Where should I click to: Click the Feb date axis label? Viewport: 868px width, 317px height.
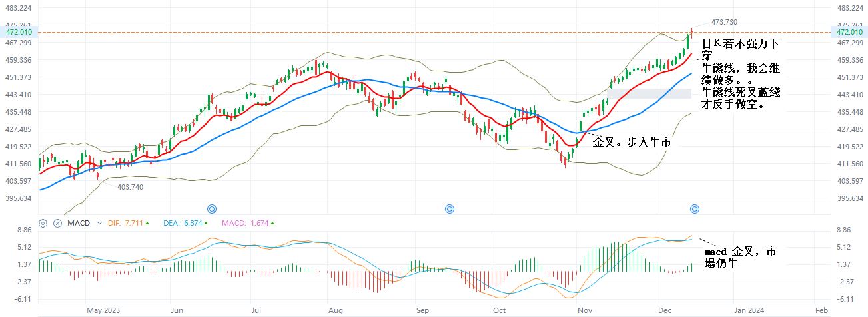point(821,310)
